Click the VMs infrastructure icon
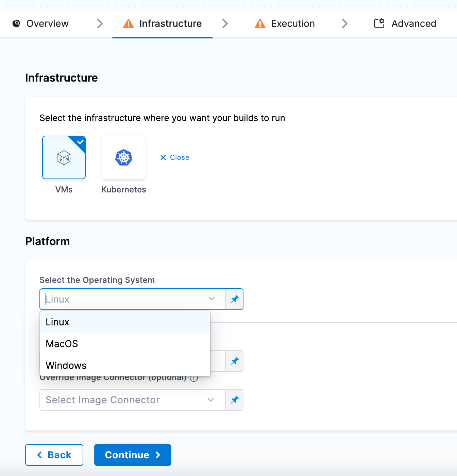457x476 pixels. [64, 157]
